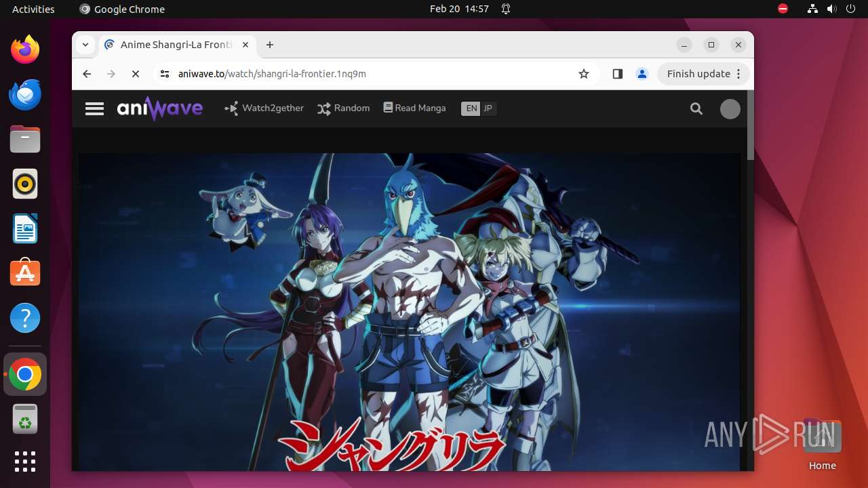Select the Anime Shangri-La Frontier tab
This screenshot has height=488, width=868.
click(176, 45)
